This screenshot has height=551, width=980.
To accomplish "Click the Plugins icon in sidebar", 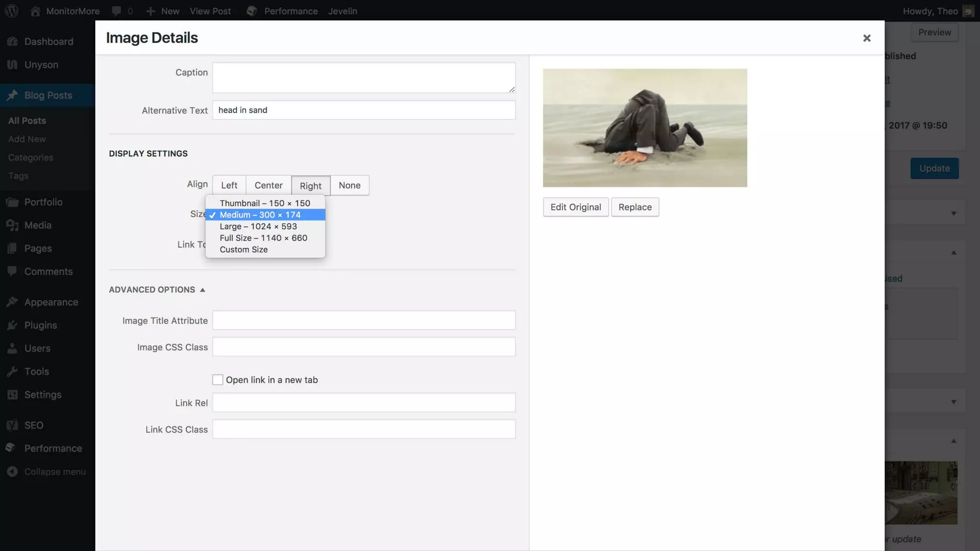I will [x=12, y=325].
